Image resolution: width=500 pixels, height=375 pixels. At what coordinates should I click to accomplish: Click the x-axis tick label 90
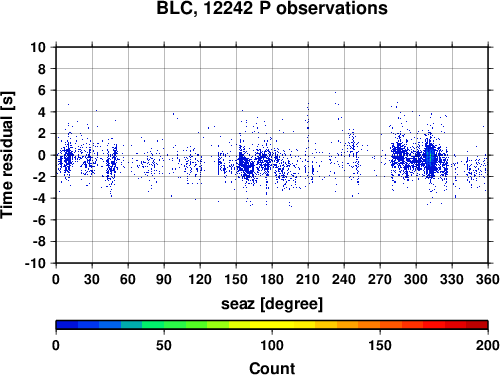coord(164,279)
